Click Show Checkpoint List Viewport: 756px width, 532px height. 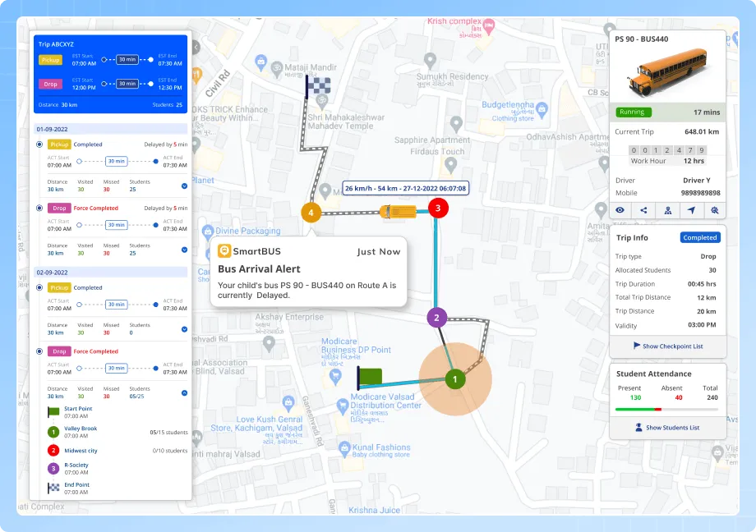point(667,346)
